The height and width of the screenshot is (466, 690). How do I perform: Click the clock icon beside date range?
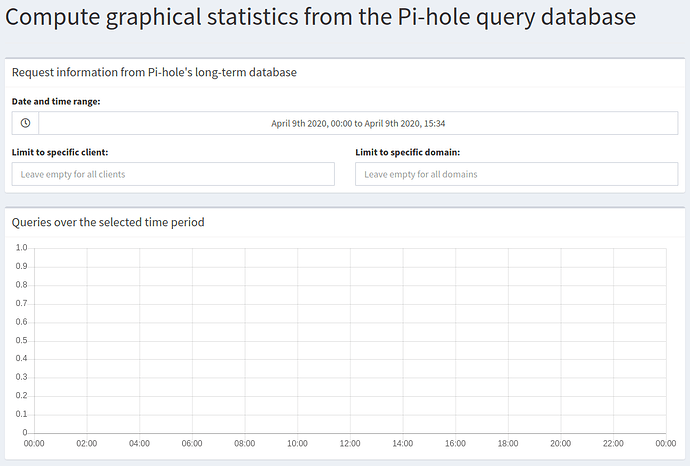25,123
